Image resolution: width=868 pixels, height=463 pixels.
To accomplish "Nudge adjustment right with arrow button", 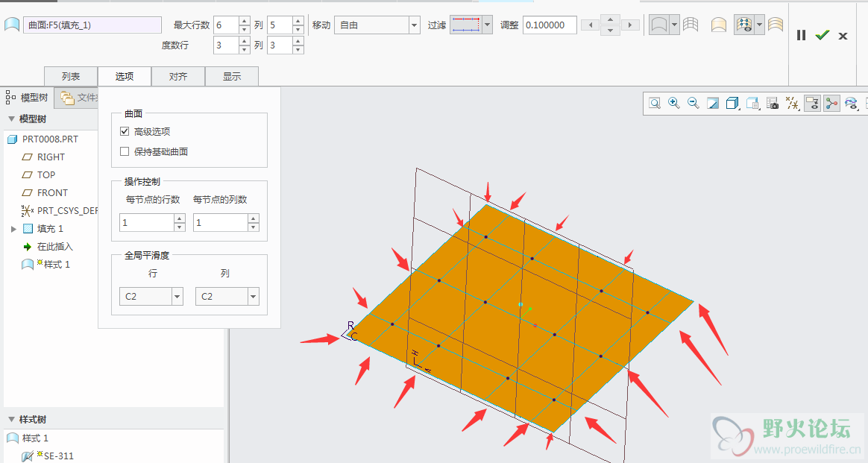I will pos(630,25).
